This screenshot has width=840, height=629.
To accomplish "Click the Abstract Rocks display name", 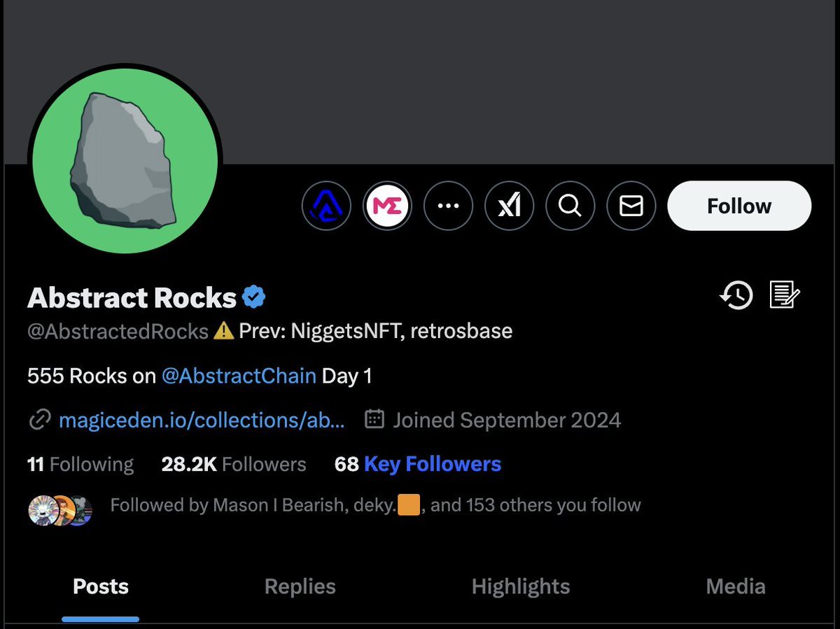I will [x=132, y=298].
